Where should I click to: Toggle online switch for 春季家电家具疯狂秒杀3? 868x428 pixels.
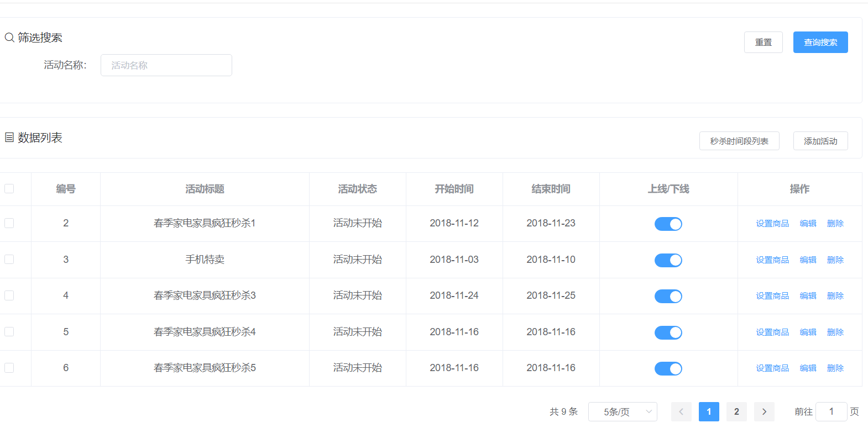(668, 296)
